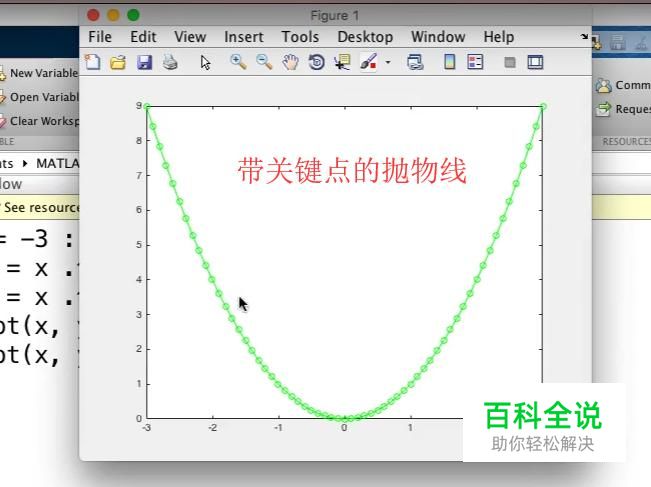This screenshot has height=487, width=651.
Task: Open the Insert menu in Figure 1
Action: [x=244, y=37]
